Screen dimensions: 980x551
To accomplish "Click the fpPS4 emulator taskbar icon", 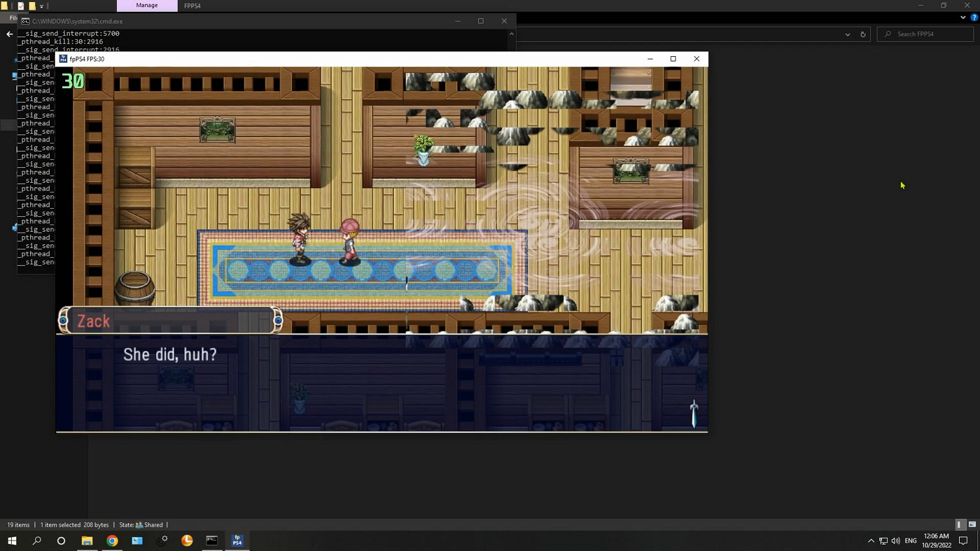I will [237, 541].
